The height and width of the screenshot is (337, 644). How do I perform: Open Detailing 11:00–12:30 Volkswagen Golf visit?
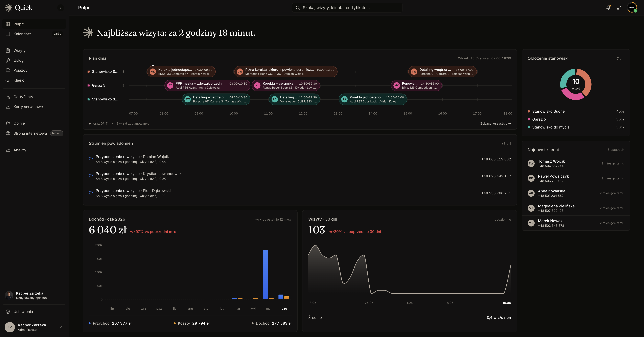point(295,99)
